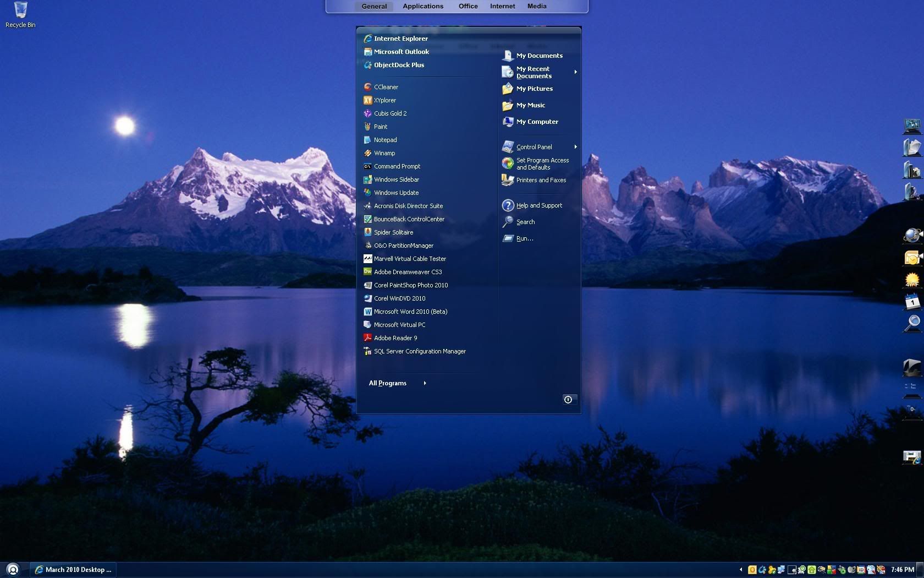This screenshot has height=578, width=924.
Task: Open the Paint icon
Action: click(x=367, y=127)
